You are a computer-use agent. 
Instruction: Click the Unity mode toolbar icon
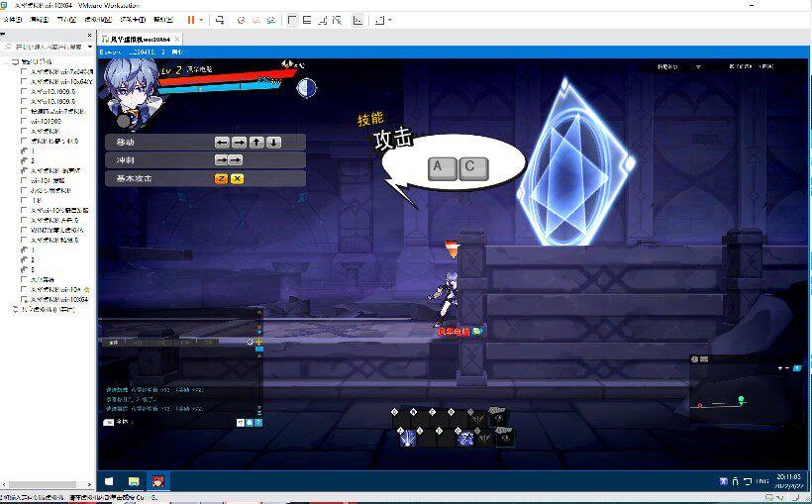click(337, 20)
